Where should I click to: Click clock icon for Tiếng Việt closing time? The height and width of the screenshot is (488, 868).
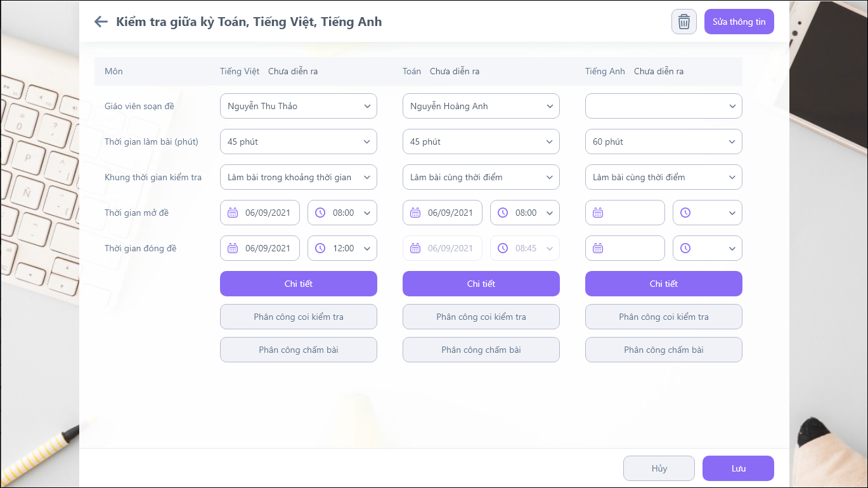[320, 248]
